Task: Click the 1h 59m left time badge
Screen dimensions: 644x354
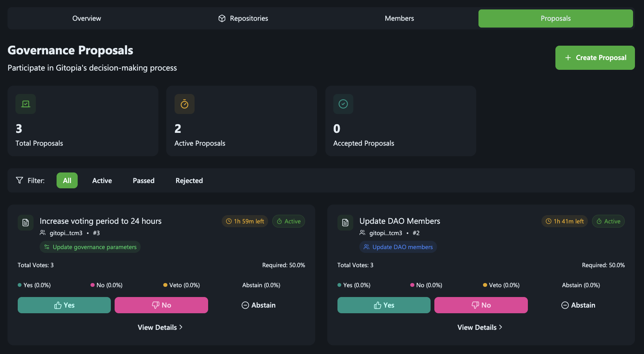Action: pos(245,221)
